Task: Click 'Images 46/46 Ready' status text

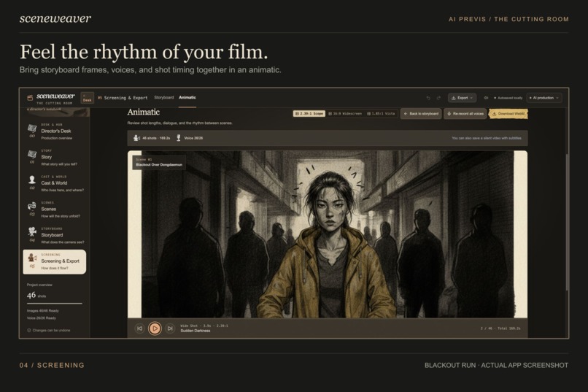Action: coord(43,311)
